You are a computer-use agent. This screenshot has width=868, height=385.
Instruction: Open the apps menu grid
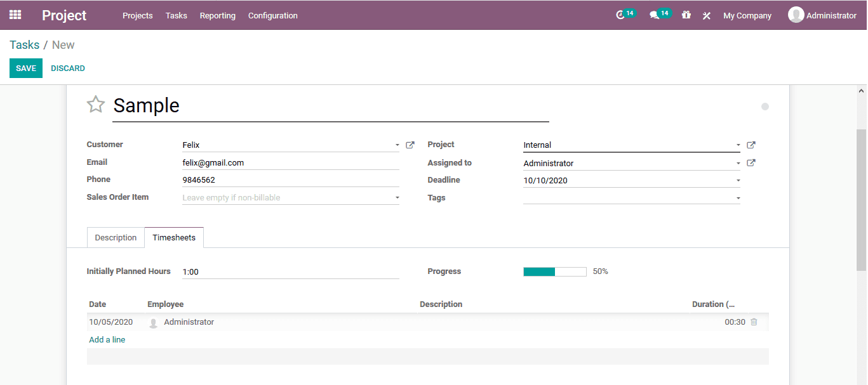(x=15, y=15)
